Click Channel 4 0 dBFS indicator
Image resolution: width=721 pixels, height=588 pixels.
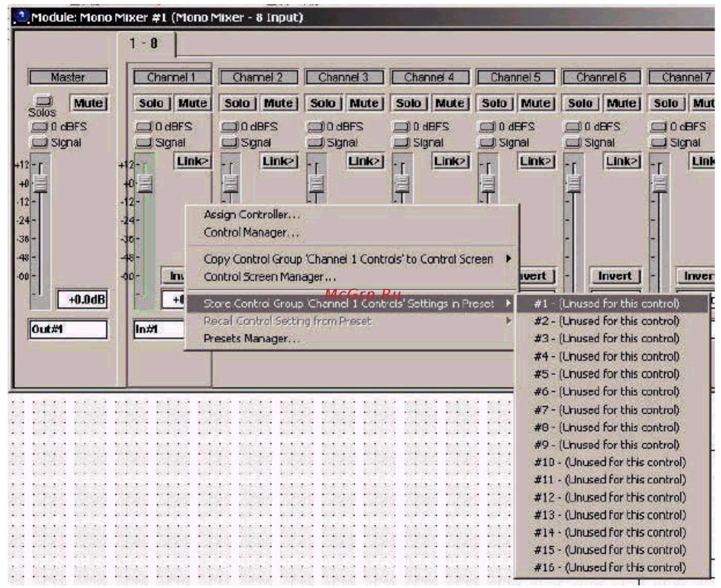401,126
